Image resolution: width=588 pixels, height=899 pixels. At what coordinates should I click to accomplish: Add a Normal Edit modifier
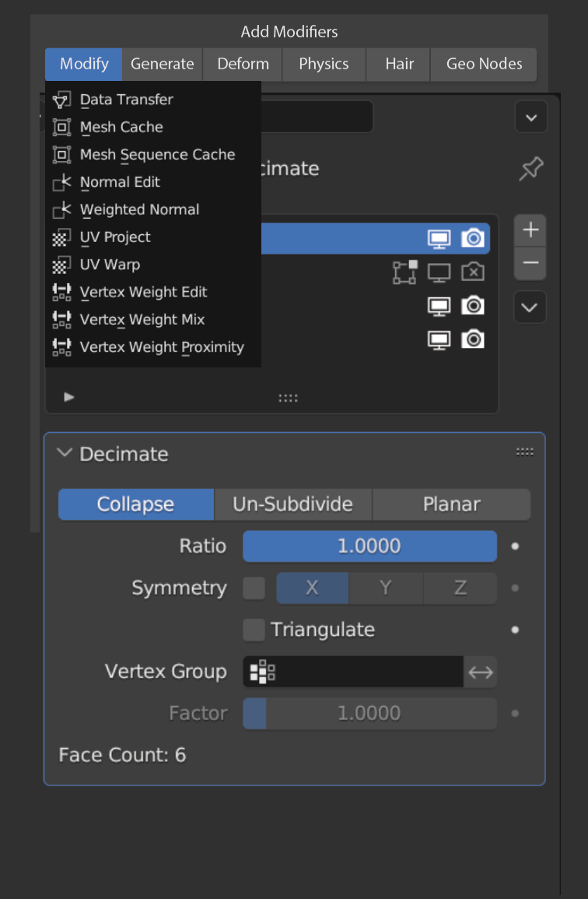tap(153, 182)
